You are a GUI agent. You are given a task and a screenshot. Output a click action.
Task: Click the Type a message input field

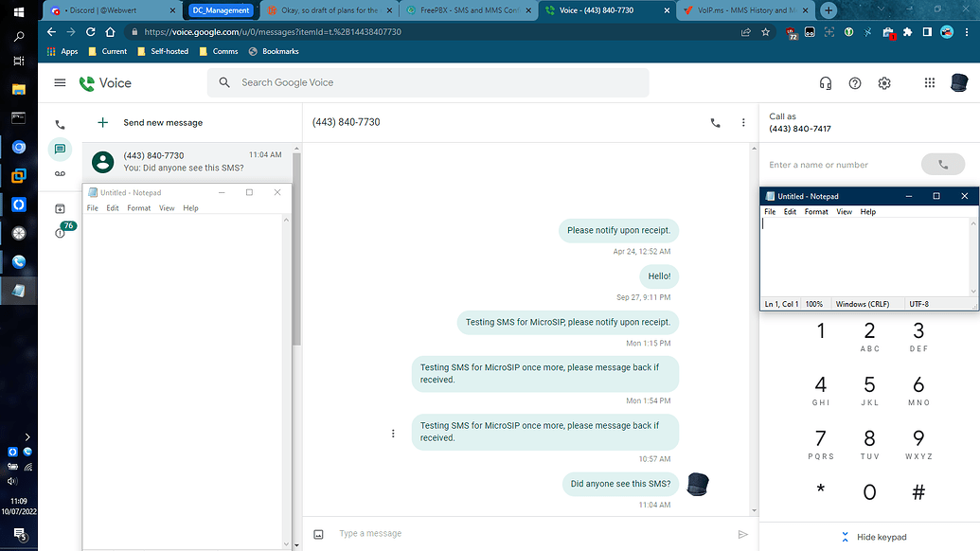426,533
